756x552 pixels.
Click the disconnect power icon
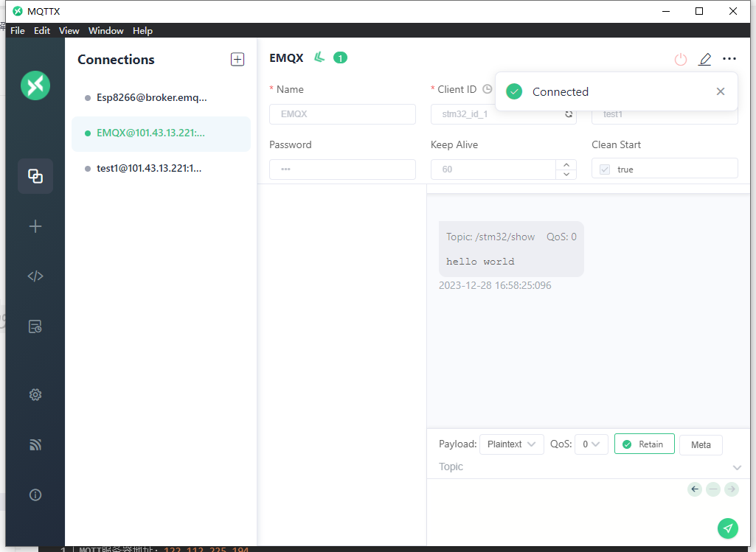[680, 60]
